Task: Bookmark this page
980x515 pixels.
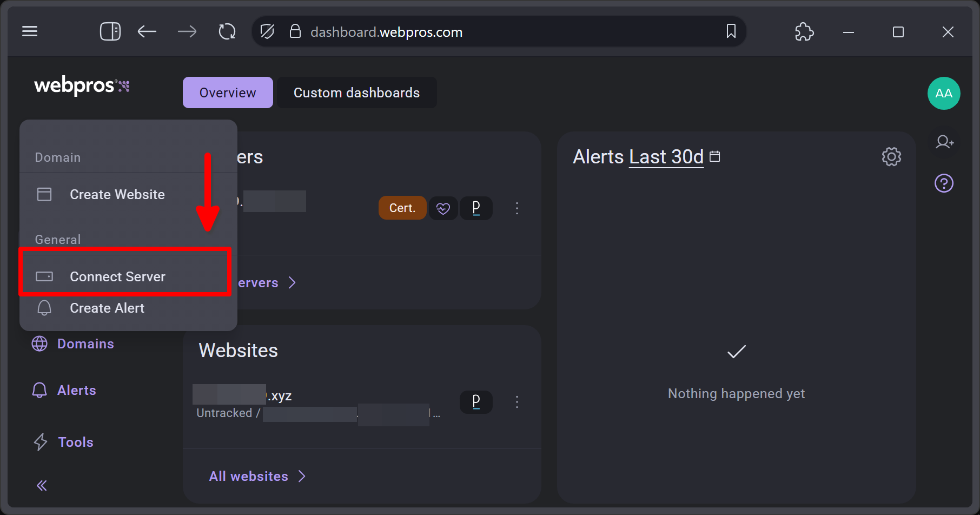Action: [731, 31]
